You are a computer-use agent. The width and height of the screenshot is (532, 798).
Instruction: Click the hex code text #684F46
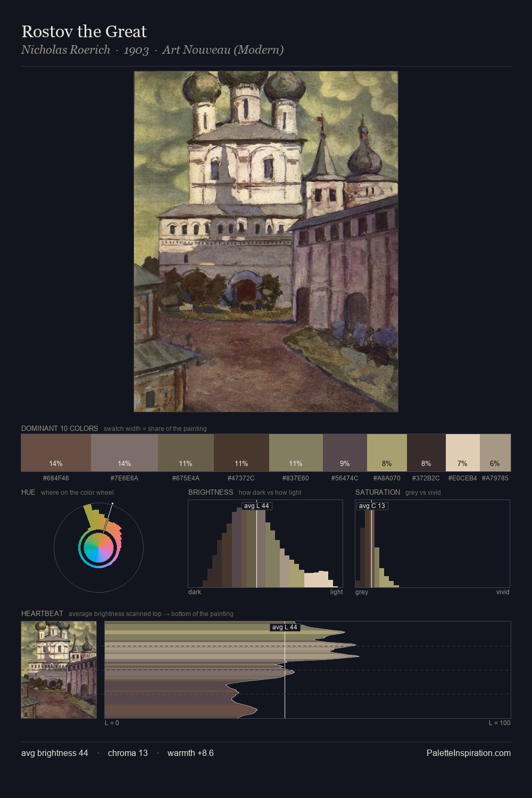tap(56, 478)
